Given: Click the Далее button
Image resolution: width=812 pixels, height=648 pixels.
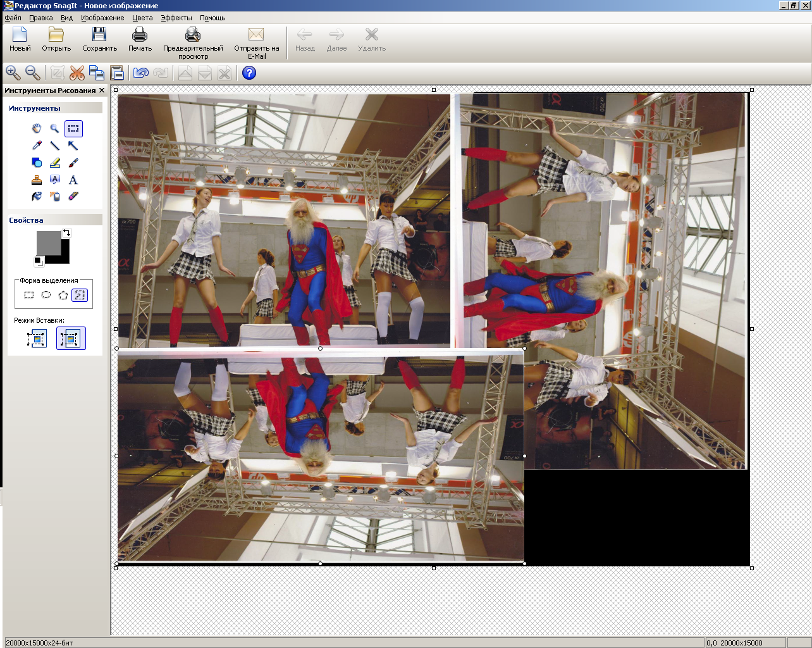Looking at the screenshot, I should [336, 40].
